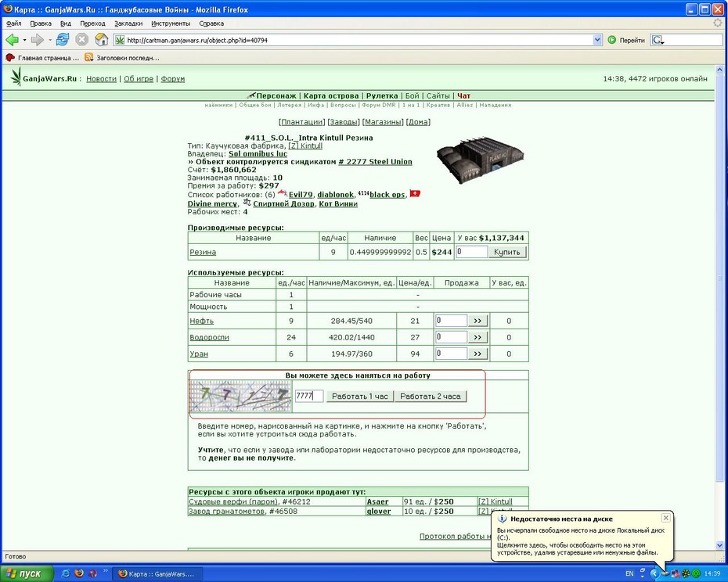Open the 'Главная страница' bookmark

(x=43, y=58)
